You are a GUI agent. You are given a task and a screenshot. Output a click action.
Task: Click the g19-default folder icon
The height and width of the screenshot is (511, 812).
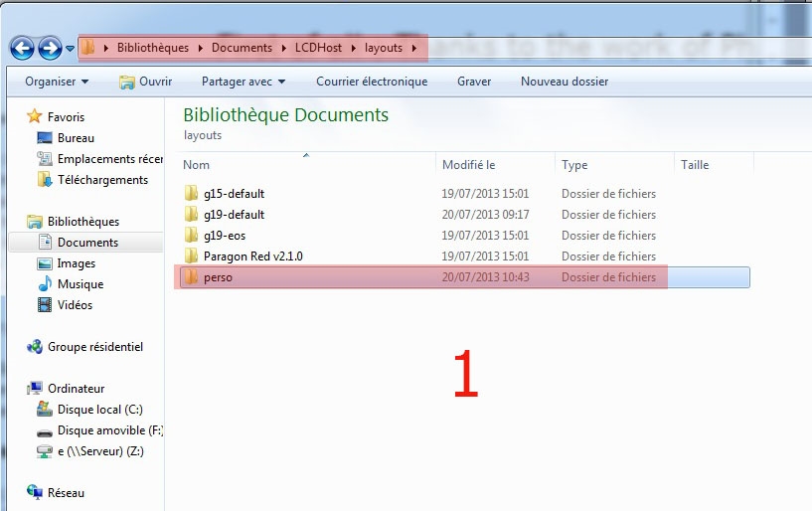(191, 214)
